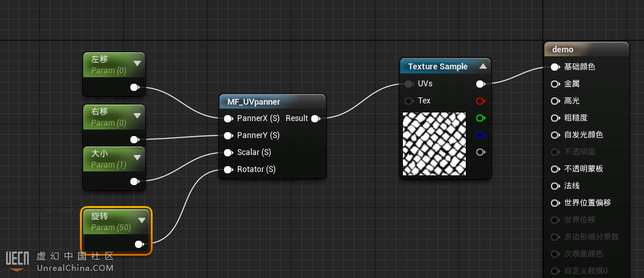Click the Tex input pin on Texture Sample
Screen dimensions: 644x278
tap(409, 101)
